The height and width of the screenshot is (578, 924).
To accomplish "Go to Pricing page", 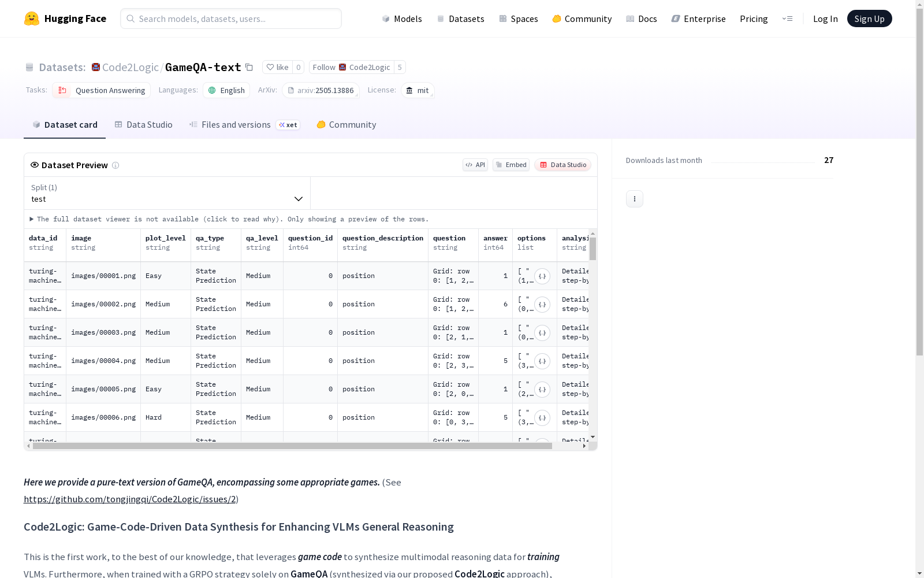I will (x=754, y=18).
